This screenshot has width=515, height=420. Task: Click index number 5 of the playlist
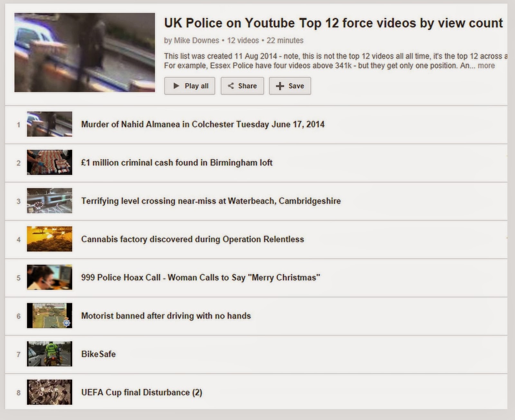click(x=19, y=278)
